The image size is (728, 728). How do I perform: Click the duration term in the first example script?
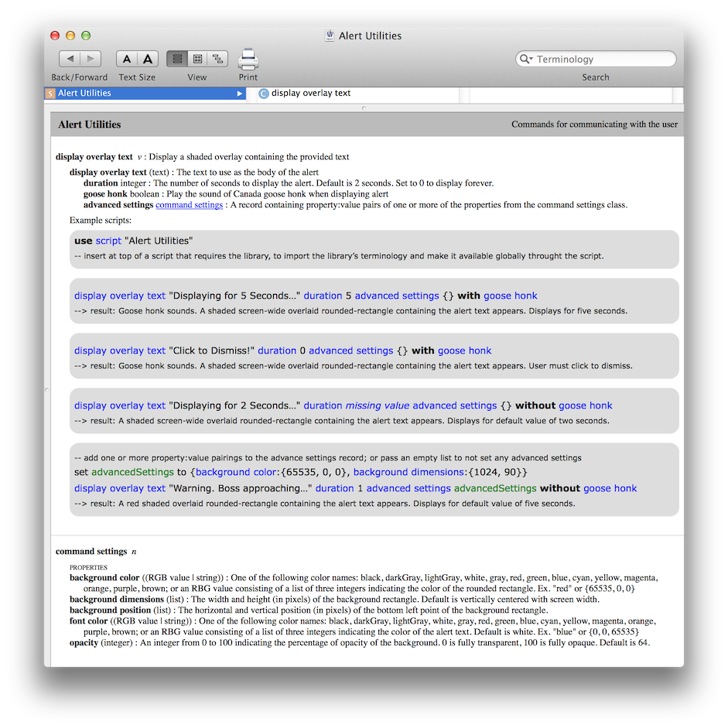pos(323,296)
